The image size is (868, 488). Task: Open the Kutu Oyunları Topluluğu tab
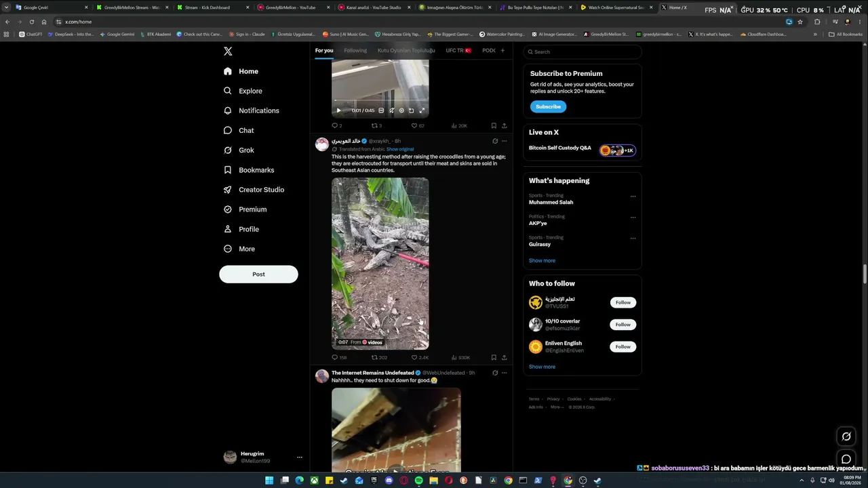point(406,51)
